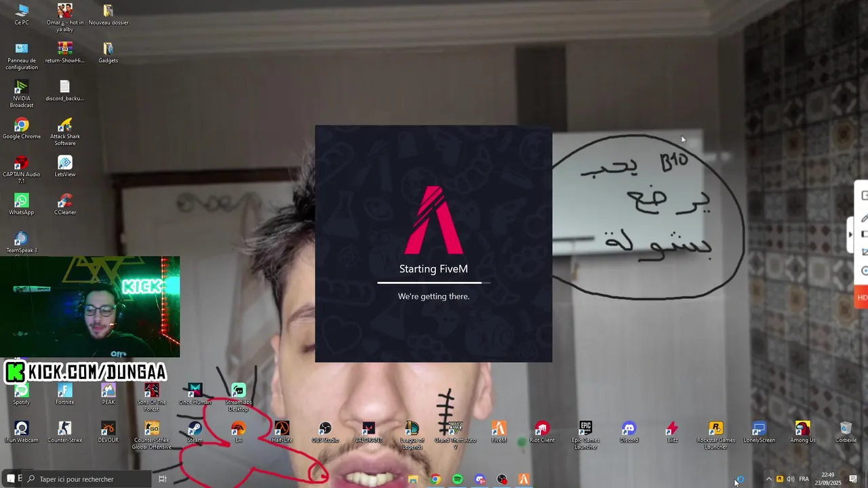Open the EA app shortcut
This screenshot has height=488, width=868.
(239, 432)
